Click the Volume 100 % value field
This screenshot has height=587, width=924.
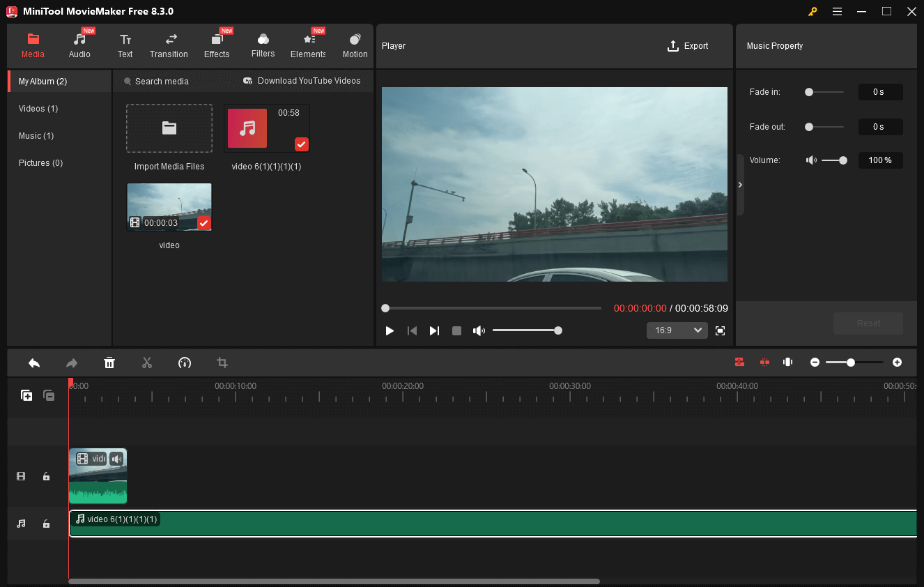880,160
